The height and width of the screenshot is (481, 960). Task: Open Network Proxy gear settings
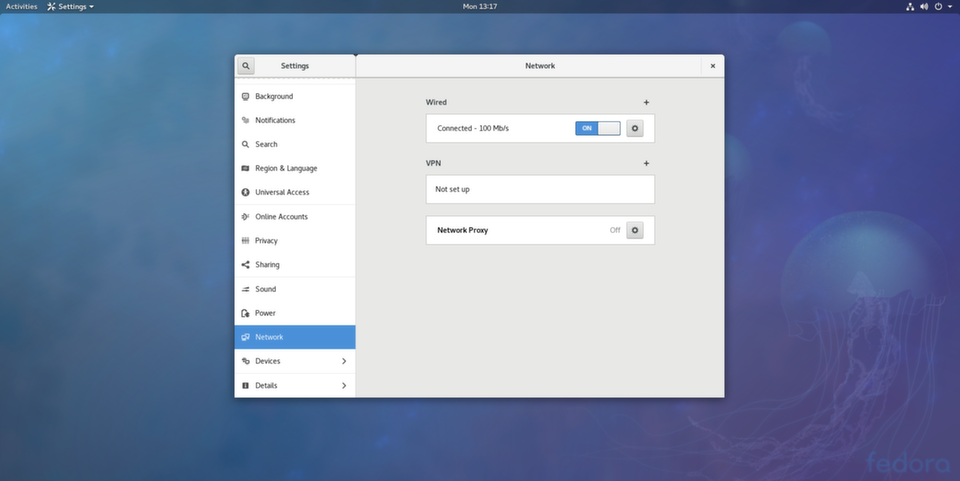635,230
